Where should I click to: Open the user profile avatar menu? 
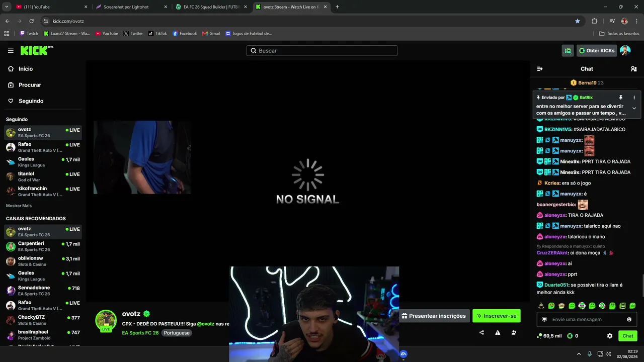click(x=625, y=51)
